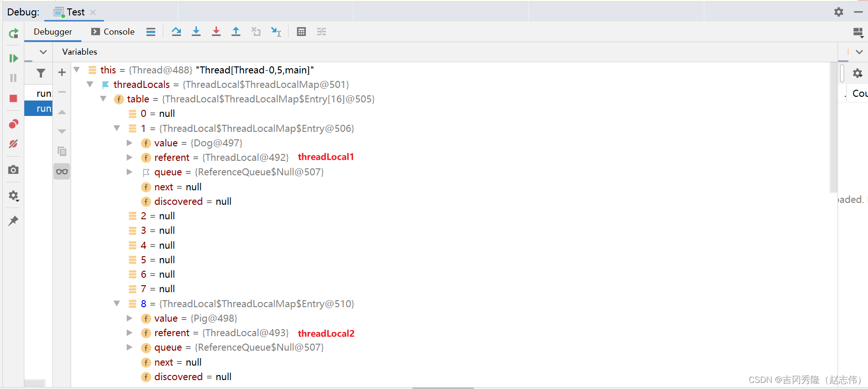Viewport: 868px width, 389px height.
Task: Expand value Pig@498 node
Action: (x=130, y=318)
